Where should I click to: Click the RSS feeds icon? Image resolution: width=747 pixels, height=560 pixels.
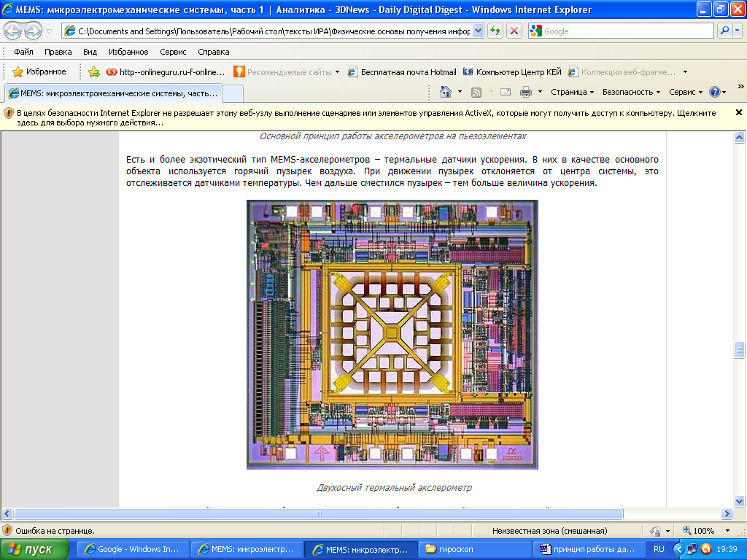476,93
